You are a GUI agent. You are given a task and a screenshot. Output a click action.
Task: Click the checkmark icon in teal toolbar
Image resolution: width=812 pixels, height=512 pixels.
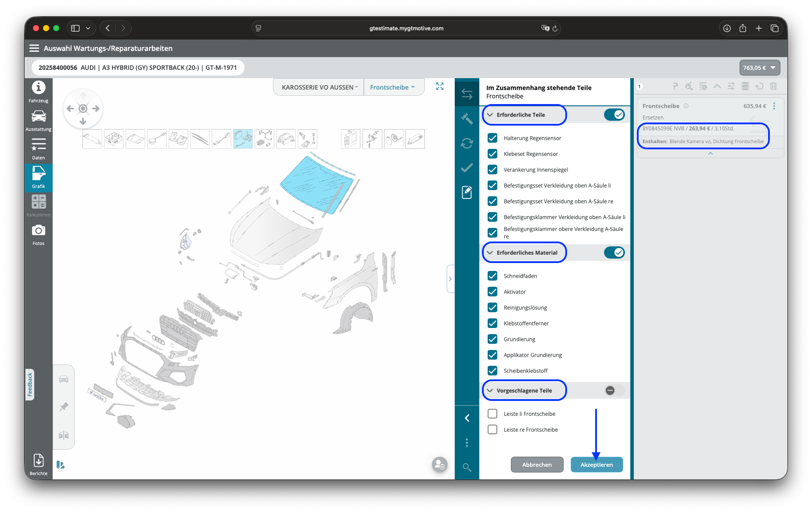pos(467,168)
